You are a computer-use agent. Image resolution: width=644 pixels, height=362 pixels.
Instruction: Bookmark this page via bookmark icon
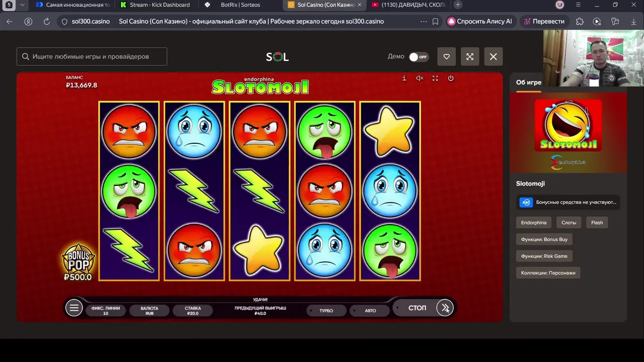[x=435, y=22]
